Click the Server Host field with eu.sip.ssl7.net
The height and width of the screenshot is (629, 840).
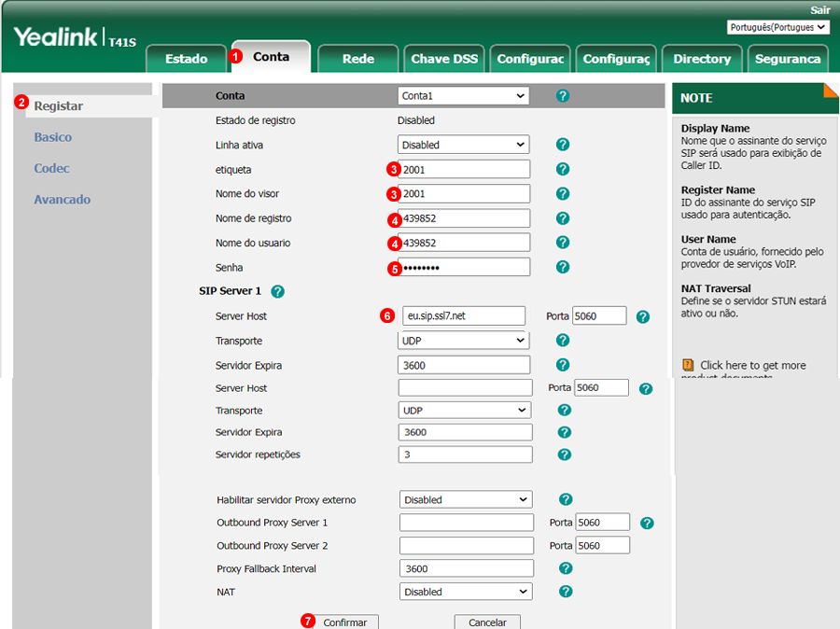click(x=463, y=315)
